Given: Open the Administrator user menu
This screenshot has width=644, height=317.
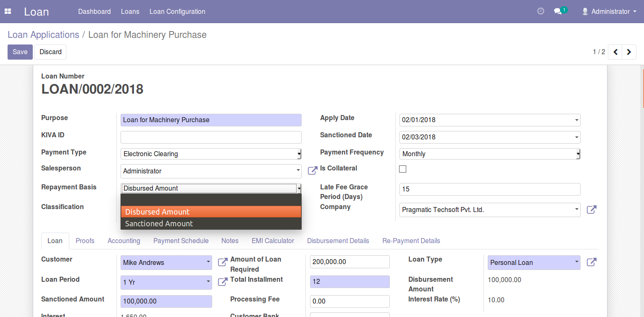Looking at the screenshot, I should coord(609,11).
